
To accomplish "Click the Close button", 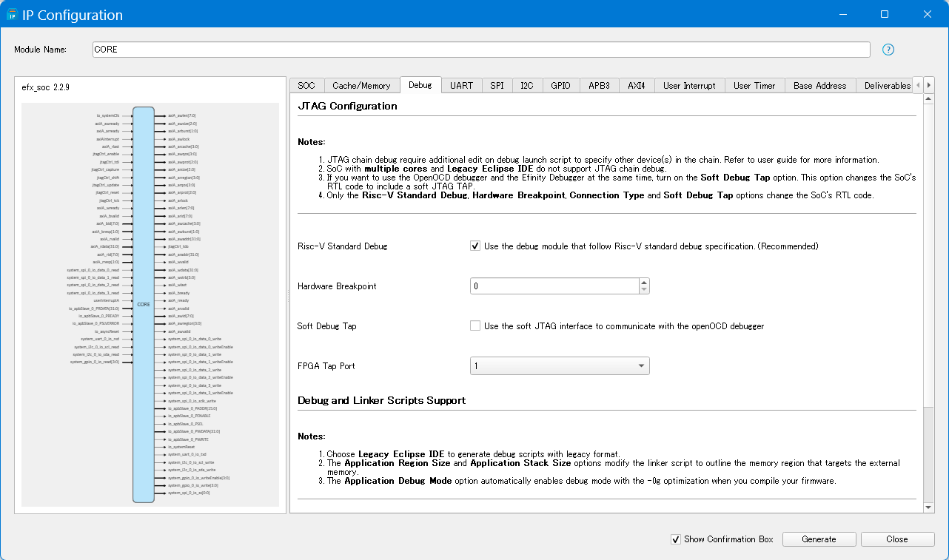I will pos(897,539).
